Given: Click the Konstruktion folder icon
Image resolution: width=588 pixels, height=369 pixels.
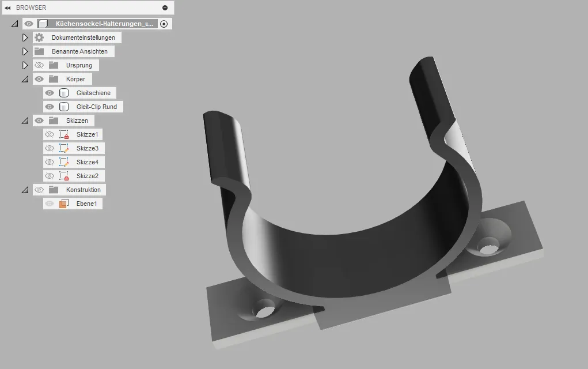Looking at the screenshot, I should [x=54, y=190].
